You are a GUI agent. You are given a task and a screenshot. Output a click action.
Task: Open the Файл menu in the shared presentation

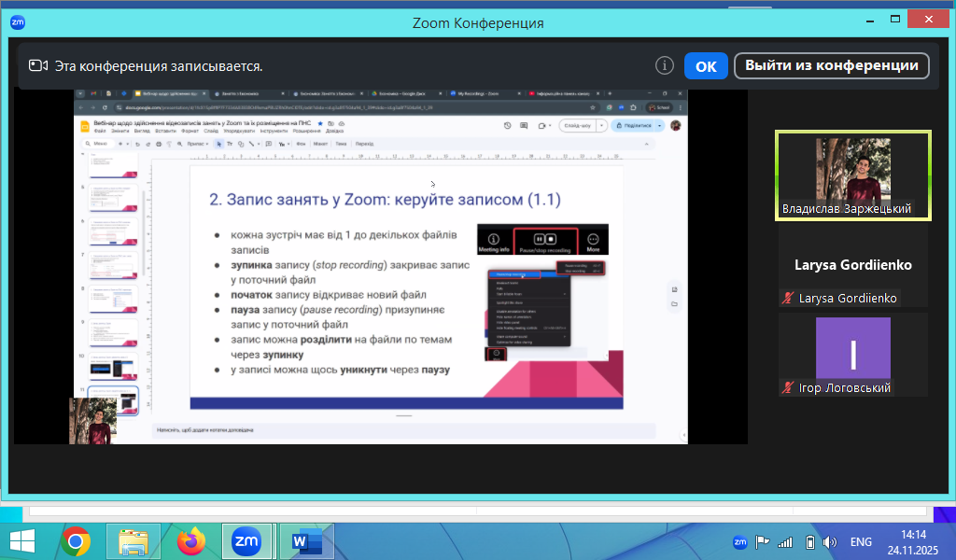(x=100, y=132)
